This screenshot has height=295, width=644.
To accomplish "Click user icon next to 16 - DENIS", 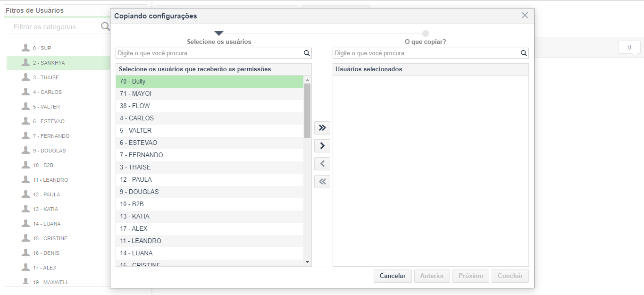I will (26, 253).
